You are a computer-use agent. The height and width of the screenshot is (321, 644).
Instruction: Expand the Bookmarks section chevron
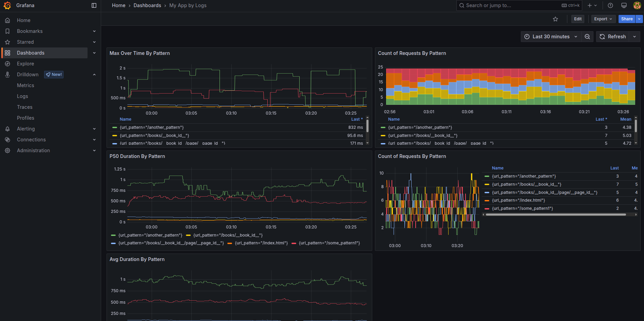[94, 31]
